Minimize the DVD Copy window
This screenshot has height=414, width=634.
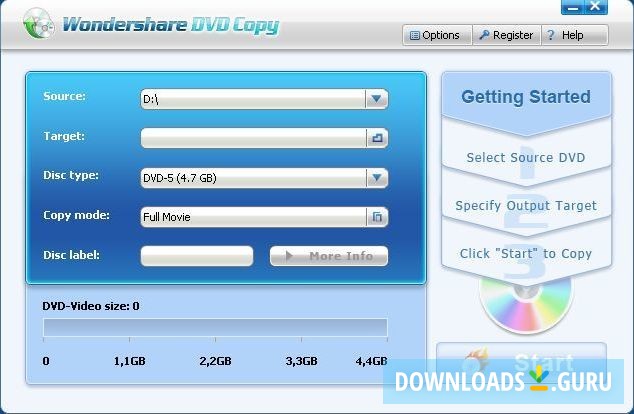pos(572,7)
